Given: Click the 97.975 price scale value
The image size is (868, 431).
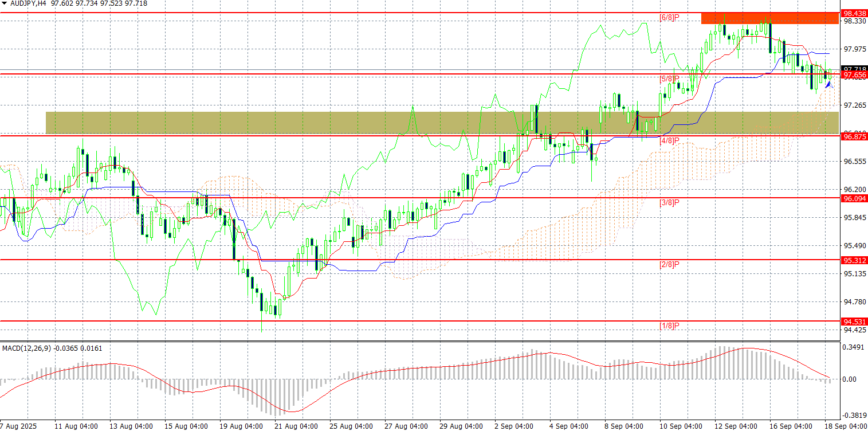Looking at the screenshot, I should [854, 49].
